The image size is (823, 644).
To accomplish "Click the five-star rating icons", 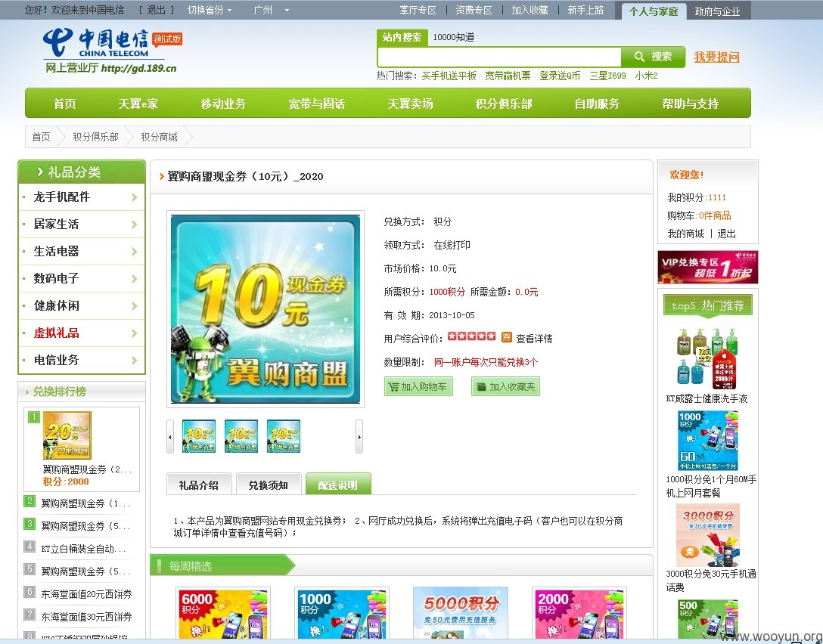I will coord(471,336).
